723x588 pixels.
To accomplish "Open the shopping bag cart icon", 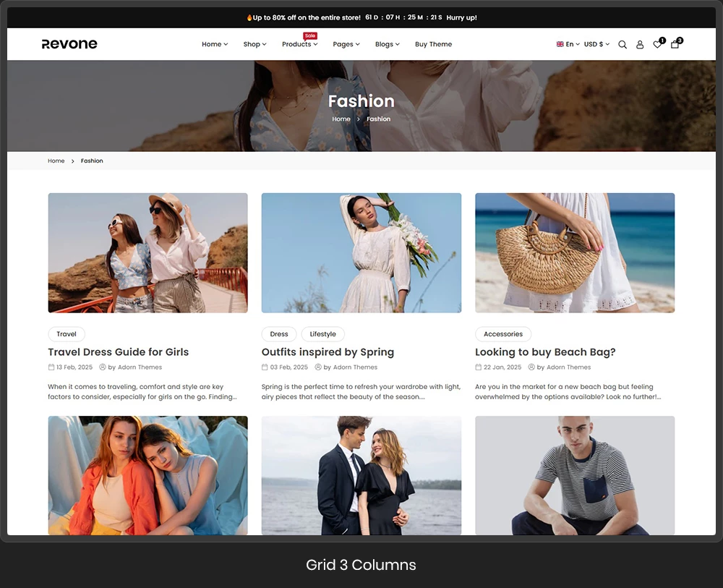I will pos(675,44).
